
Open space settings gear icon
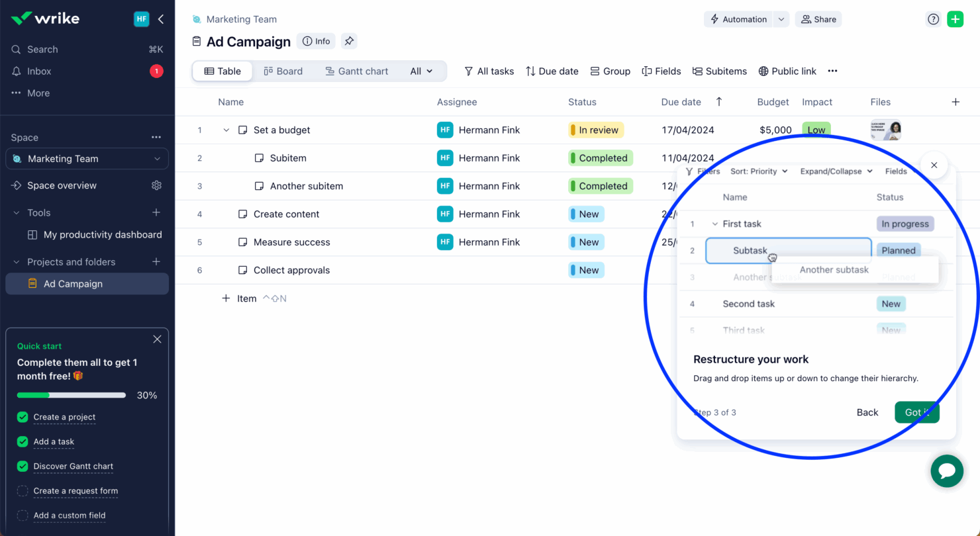(156, 185)
